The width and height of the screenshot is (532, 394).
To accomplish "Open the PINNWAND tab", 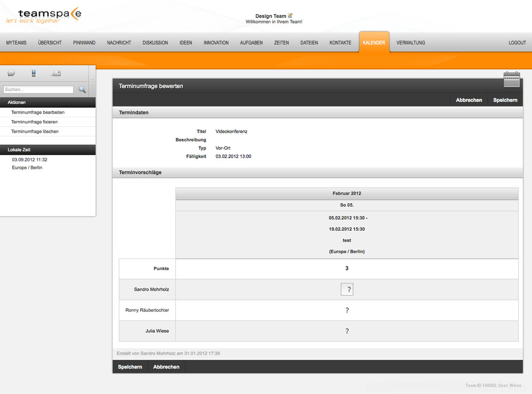I will pos(84,43).
